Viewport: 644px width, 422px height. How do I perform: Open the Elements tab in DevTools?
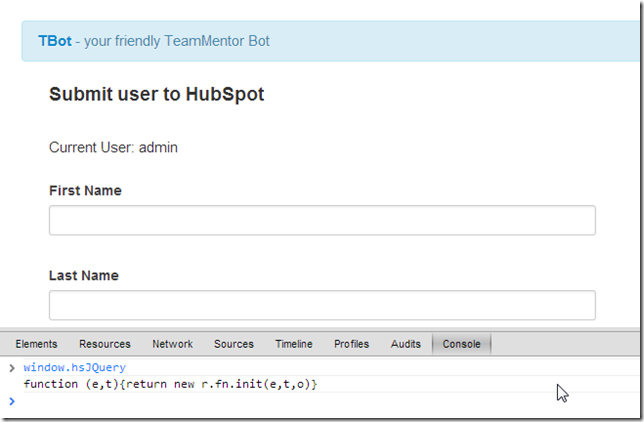pos(37,344)
